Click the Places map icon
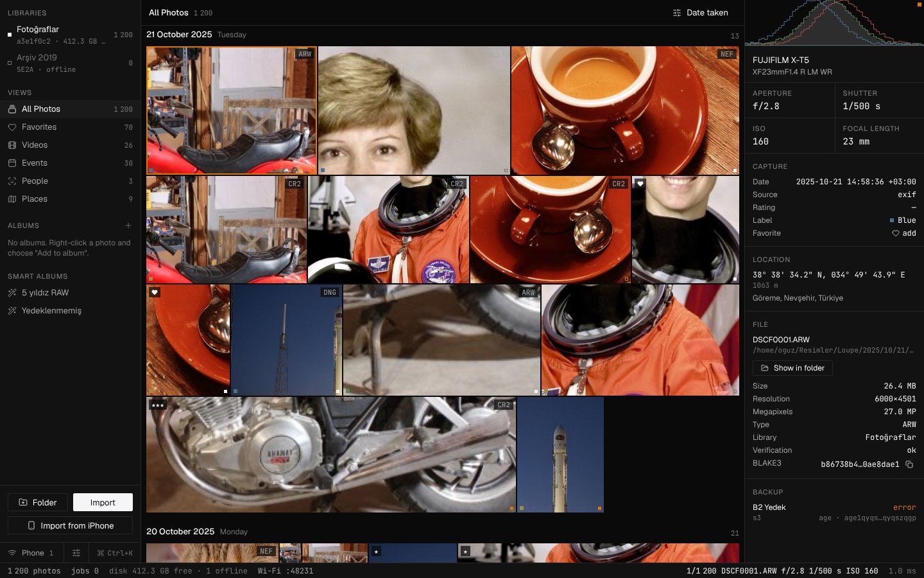Screen dimensions: 924x578 click(x=12, y=199)
